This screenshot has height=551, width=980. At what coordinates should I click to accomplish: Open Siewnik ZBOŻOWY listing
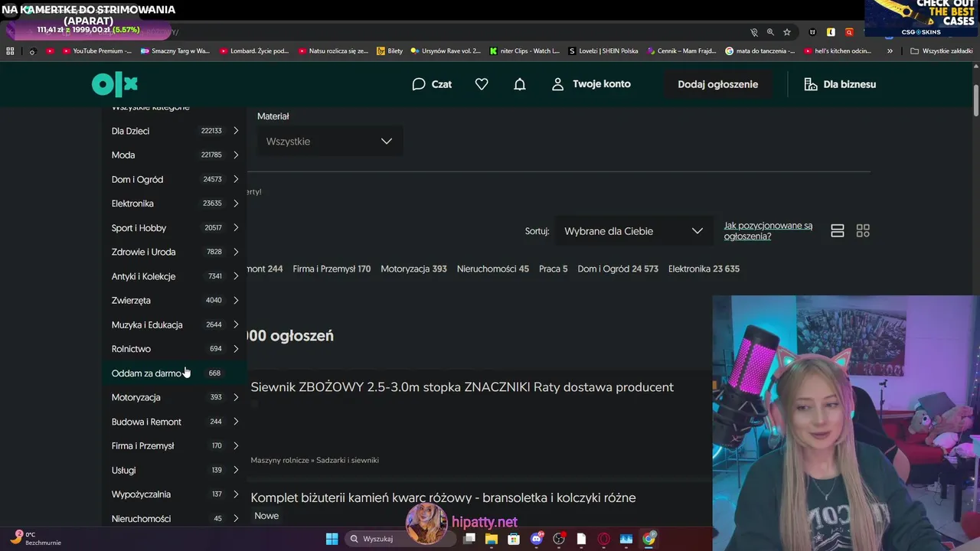[x=462, y=387]
